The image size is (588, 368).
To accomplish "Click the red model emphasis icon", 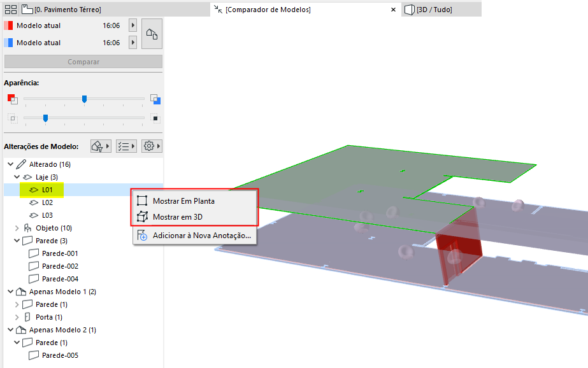I will pyautogui.click(x=12, y=99).
